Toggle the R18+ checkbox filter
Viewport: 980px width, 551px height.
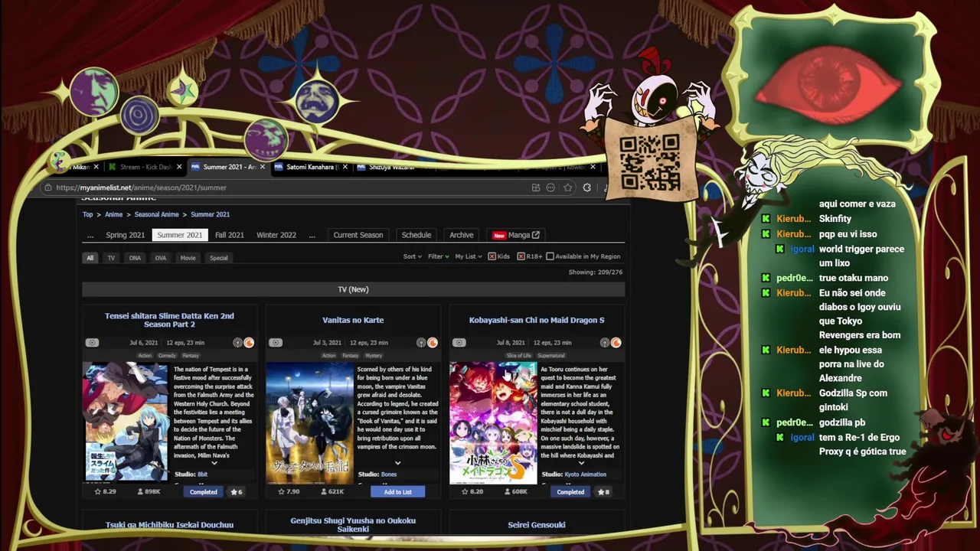pos(521,256)
